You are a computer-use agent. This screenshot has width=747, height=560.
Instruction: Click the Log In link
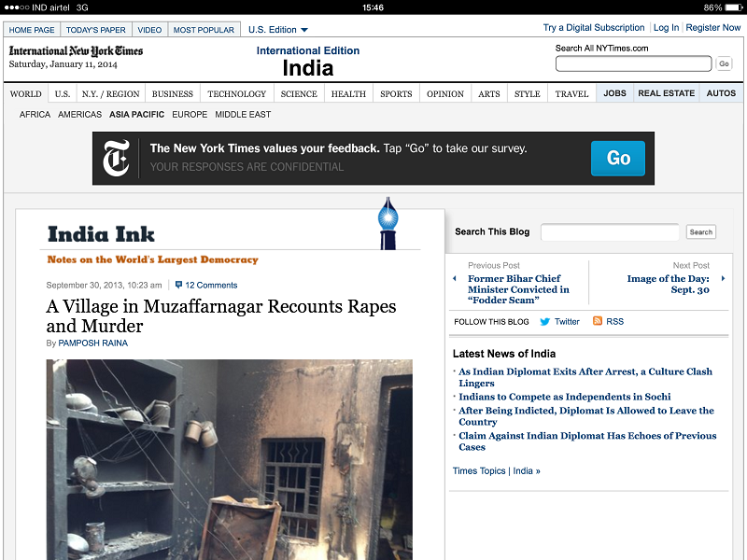pos(666,28)
